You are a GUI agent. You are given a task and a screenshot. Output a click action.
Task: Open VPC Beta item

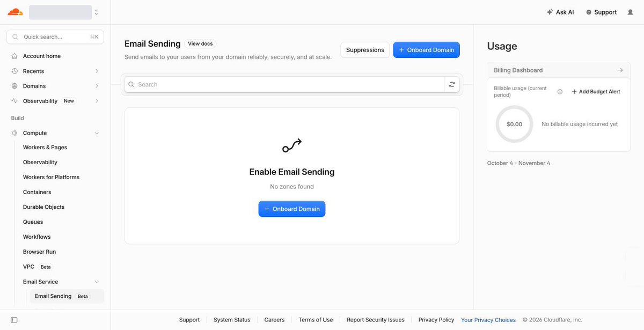pyautogui.click(x=37, y=267)
